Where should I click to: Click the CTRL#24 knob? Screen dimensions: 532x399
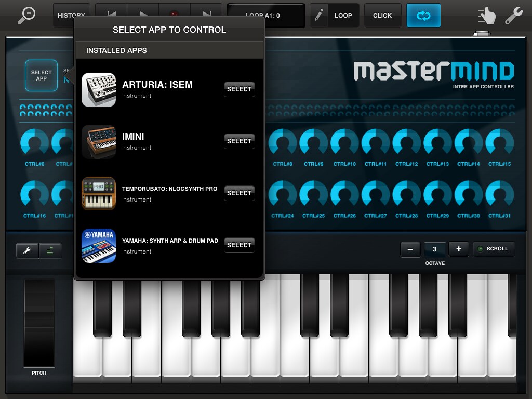283,194
